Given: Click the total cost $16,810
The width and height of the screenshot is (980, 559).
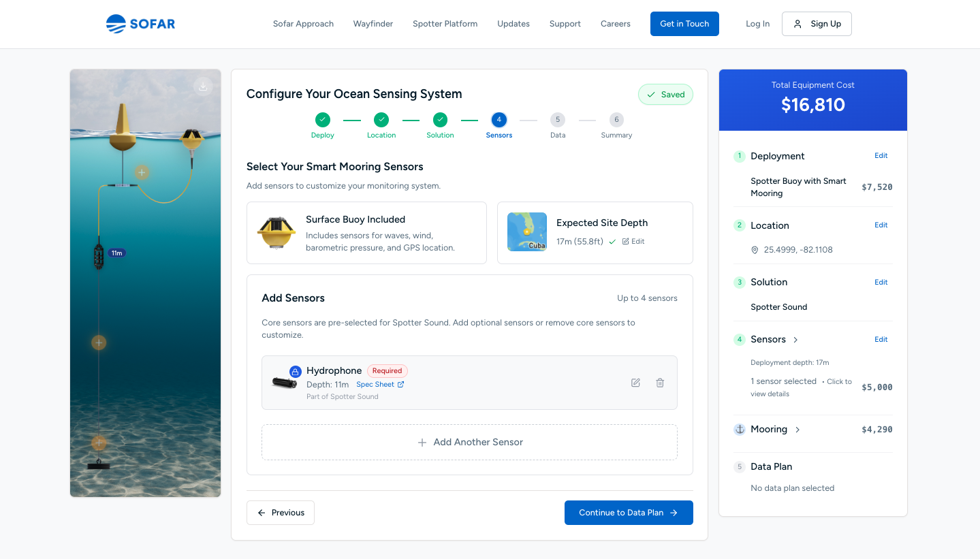Looking at the screenshot, I should coord(813,105).
